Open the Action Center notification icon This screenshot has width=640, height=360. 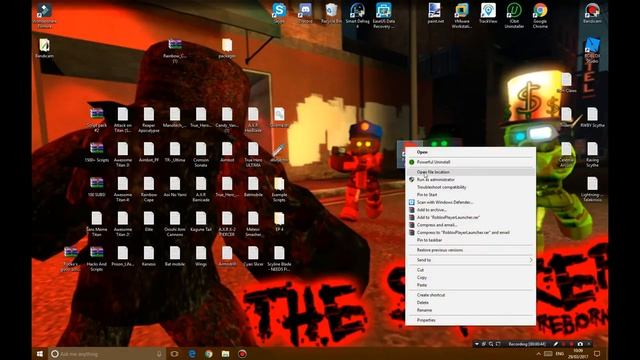pyautogui.click(x=597, y=354)
